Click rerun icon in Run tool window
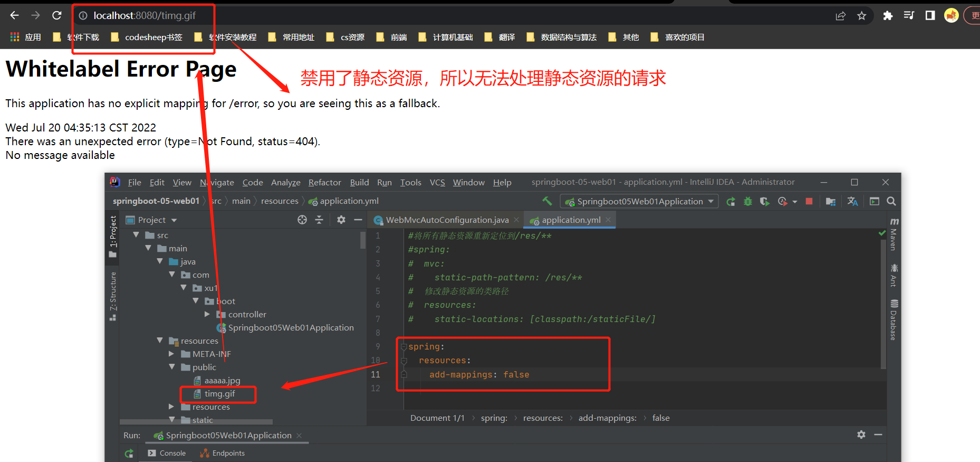 (129, 454)
